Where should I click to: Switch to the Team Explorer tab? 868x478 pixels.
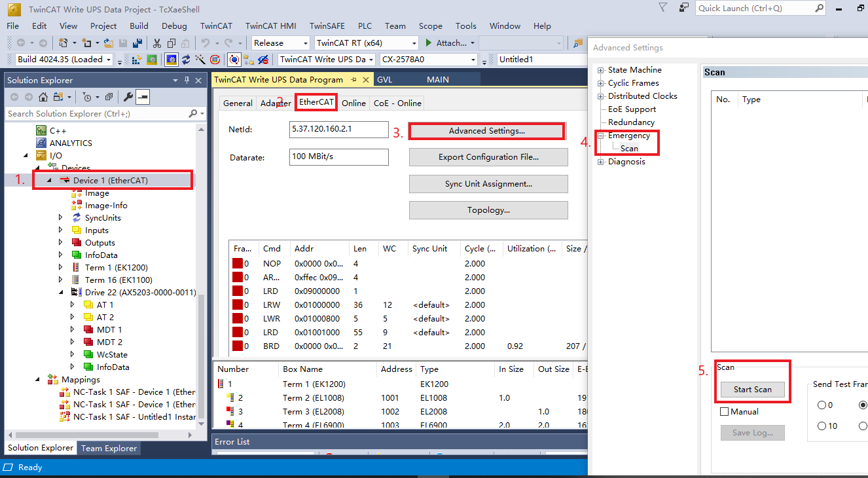coord(109,449)
